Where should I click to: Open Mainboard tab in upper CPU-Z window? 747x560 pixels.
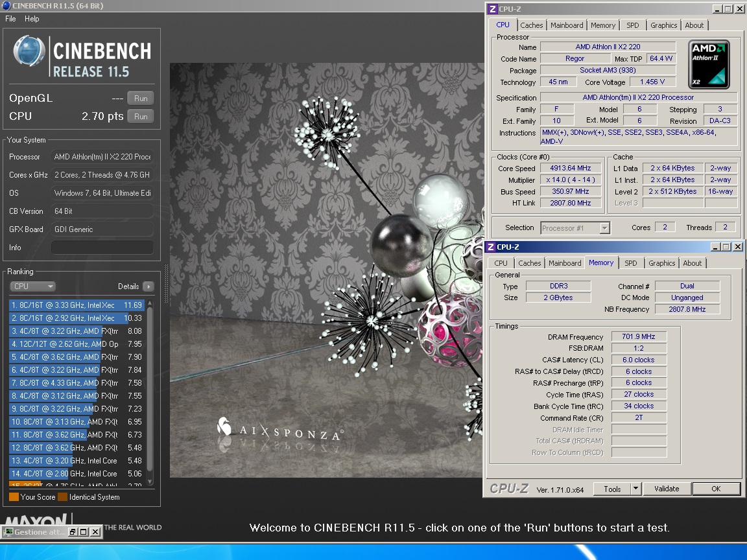[x=567, y=25]
